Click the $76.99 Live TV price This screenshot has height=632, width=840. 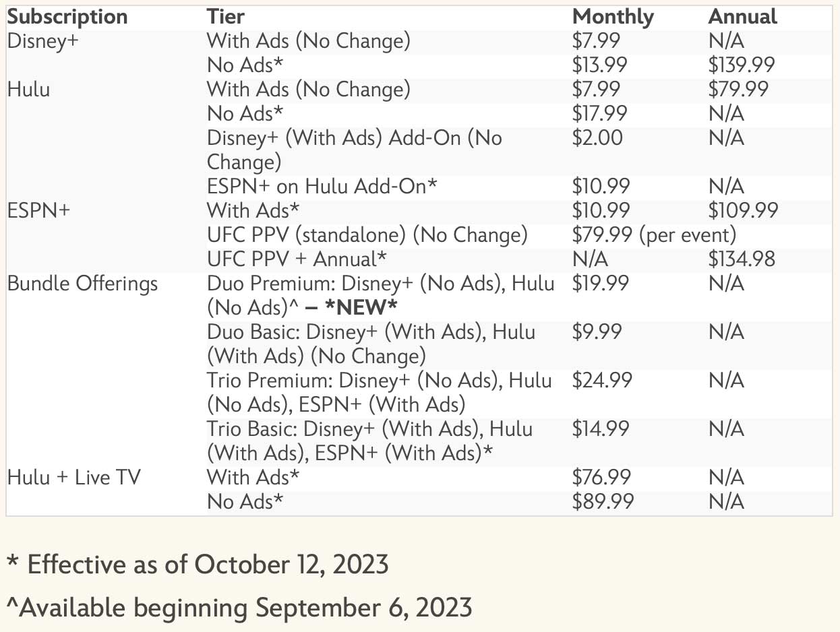(601, 478)
